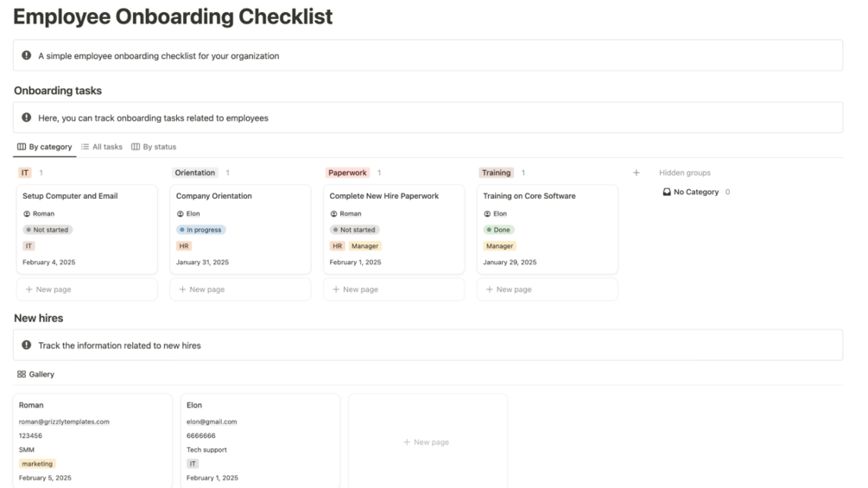
Task: Add a new page under Paperwork column
Action: coord(394,289)
